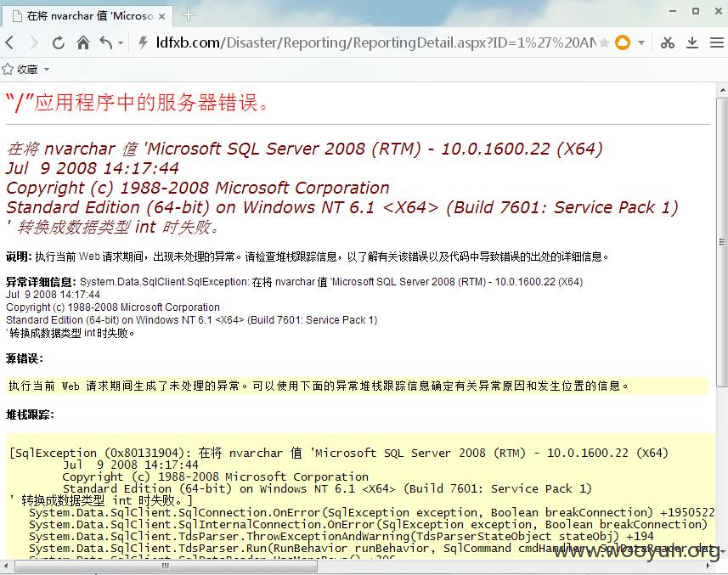Open the browser hamburger menu

717,42
